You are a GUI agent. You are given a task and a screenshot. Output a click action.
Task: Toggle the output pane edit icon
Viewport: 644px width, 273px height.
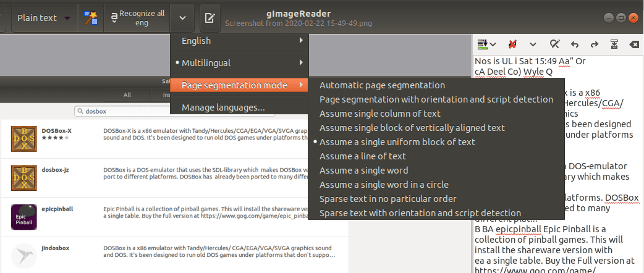pos(210,18)
